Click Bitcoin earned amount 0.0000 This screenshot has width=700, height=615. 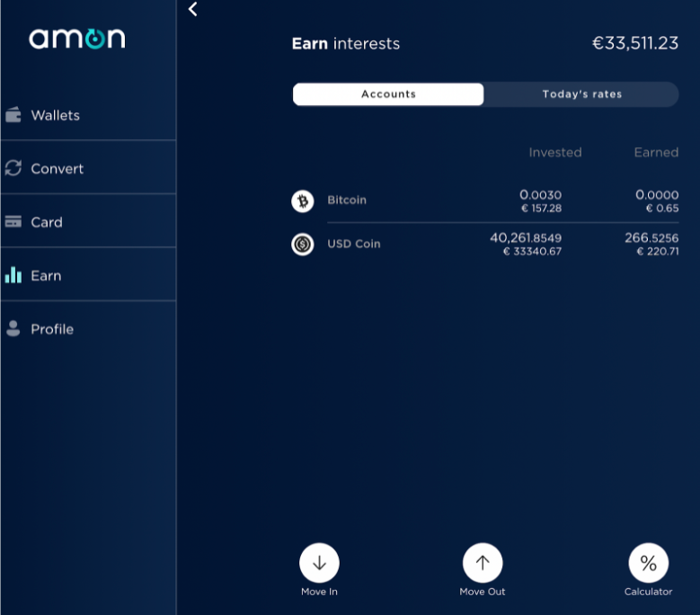pos(657,195)
